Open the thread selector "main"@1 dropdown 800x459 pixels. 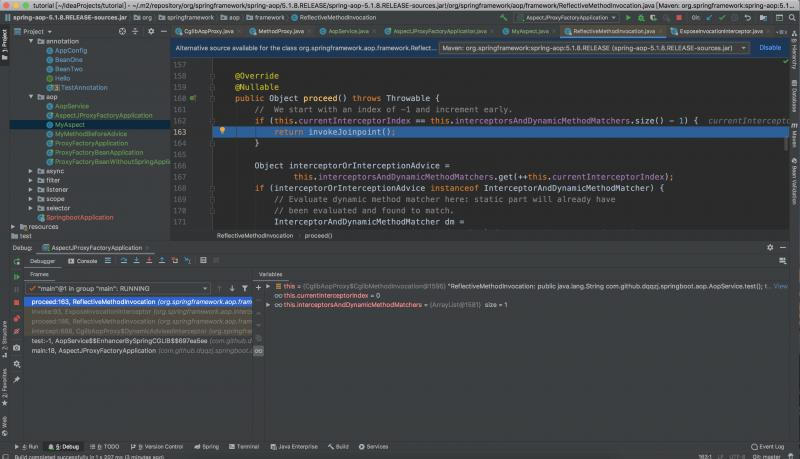click(118, 289)
